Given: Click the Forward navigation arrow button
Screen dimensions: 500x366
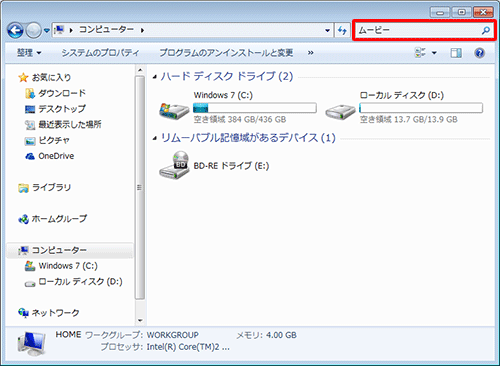Looking at the screenshot, I should [x=33, y=31].
